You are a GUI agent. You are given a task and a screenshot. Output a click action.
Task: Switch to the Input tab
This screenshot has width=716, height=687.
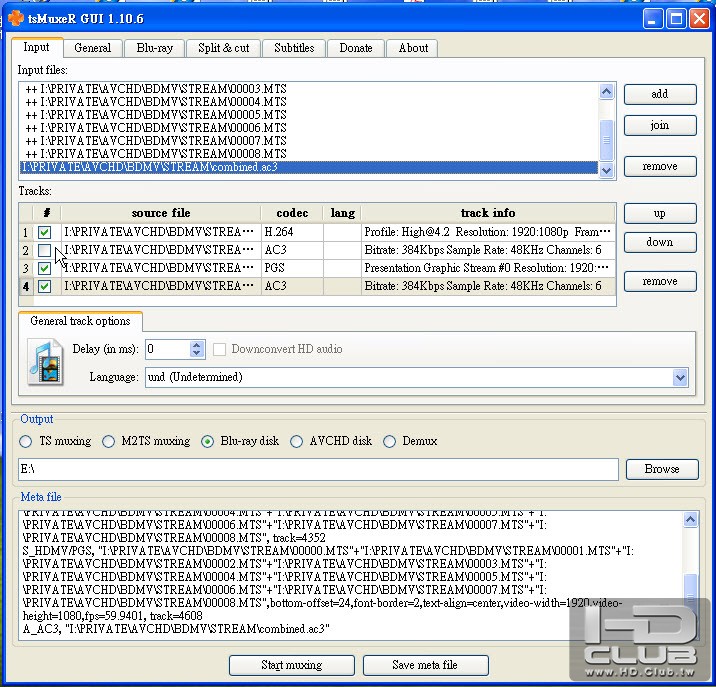pos(36,47)
